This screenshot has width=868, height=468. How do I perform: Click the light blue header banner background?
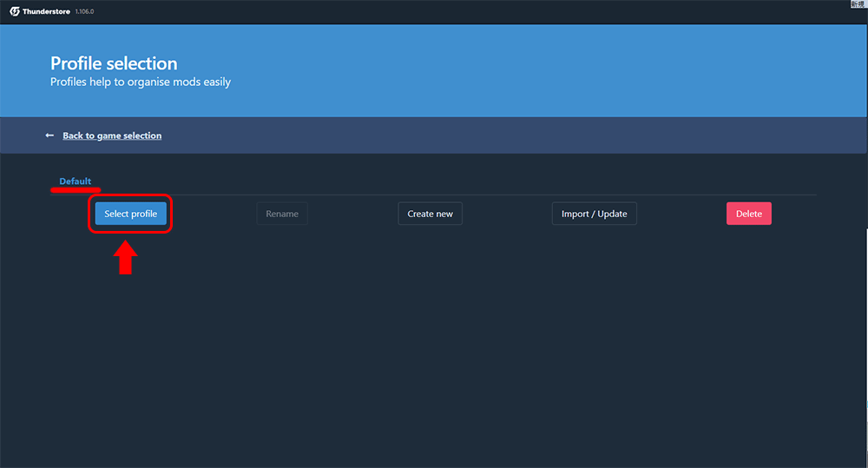point(521,69)
